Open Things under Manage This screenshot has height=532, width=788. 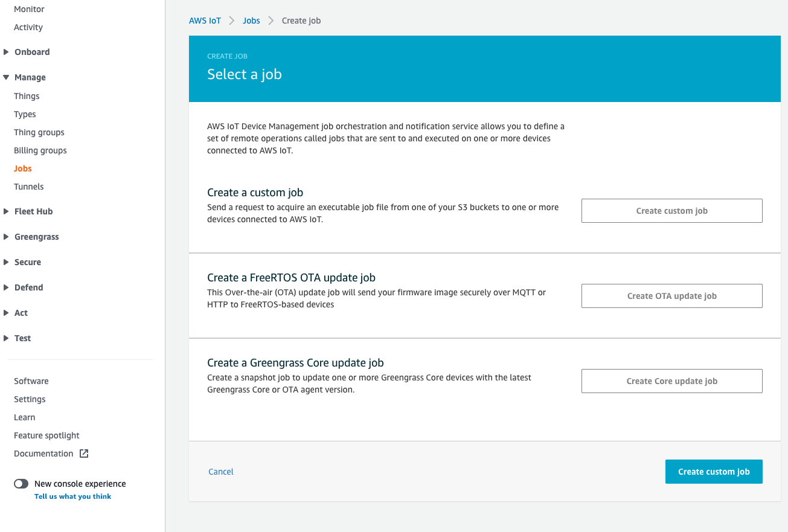[27, 96]
